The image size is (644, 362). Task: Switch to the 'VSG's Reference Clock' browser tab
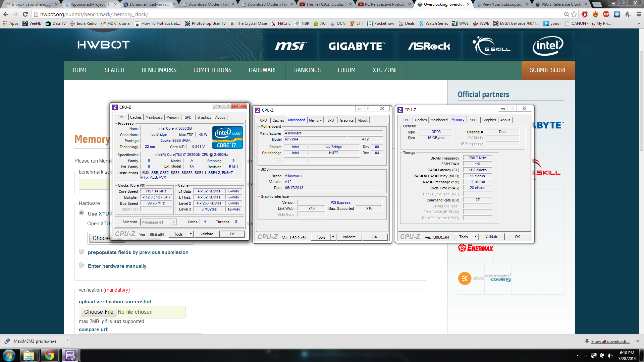click(x=562, y=4)
